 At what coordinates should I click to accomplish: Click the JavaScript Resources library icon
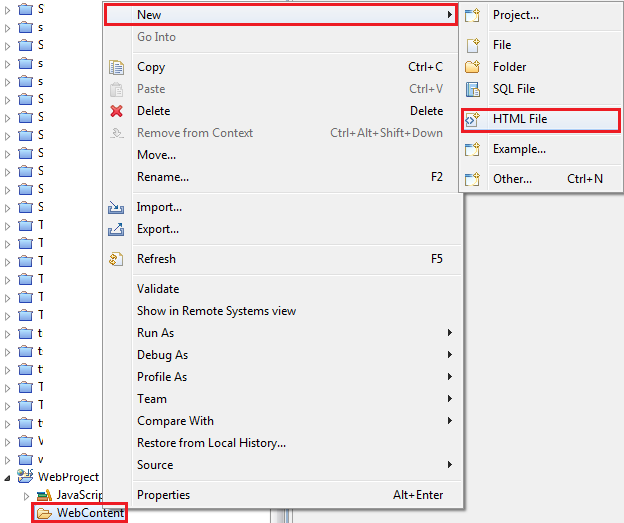44,495
